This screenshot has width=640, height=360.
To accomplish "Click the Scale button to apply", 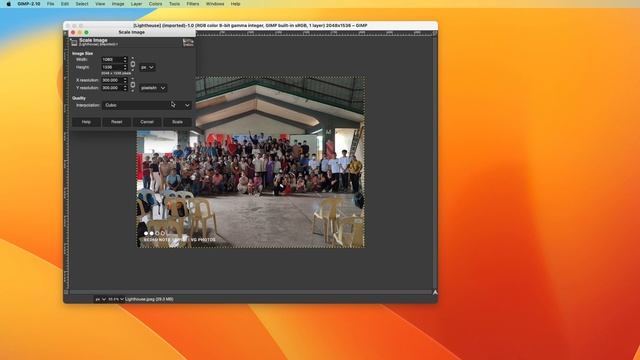I will click(x=178, y=122).
